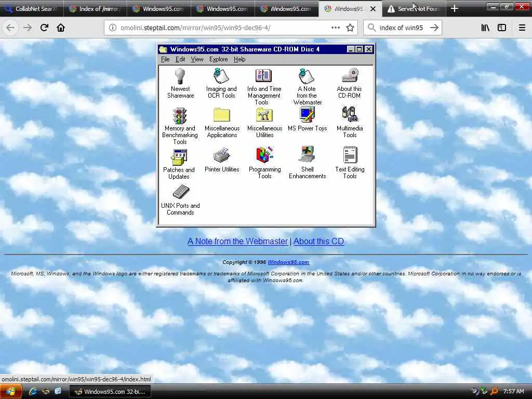The image size is (532, 399).
Task: Follow the A Note from the Webmaster link
Action: [237, 241]
